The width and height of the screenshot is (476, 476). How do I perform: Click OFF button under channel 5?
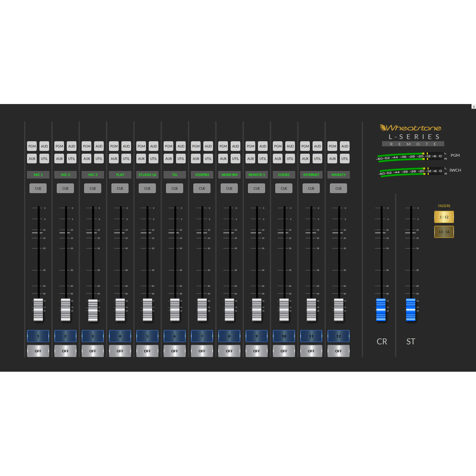click(x=147, y=351)
